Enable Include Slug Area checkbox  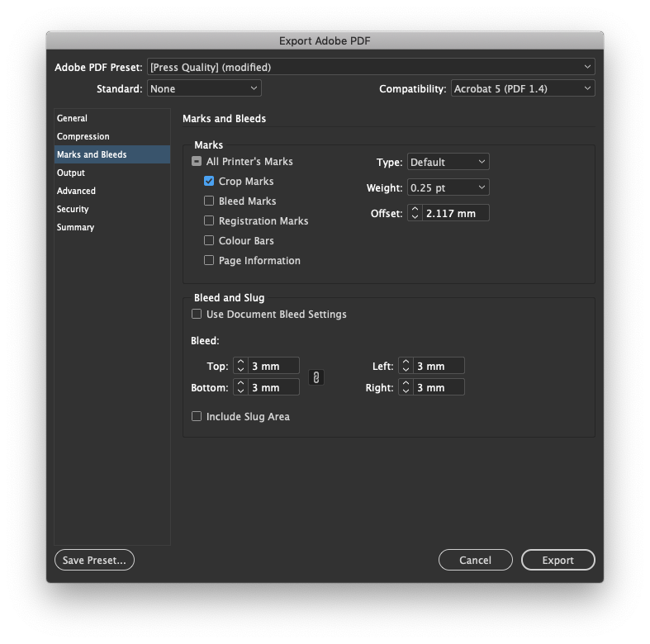197,417
